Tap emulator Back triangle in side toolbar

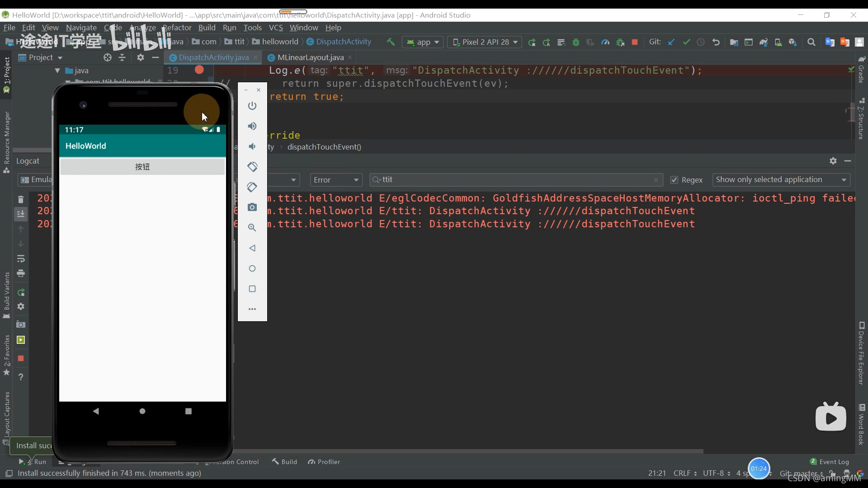click(252, 248)
